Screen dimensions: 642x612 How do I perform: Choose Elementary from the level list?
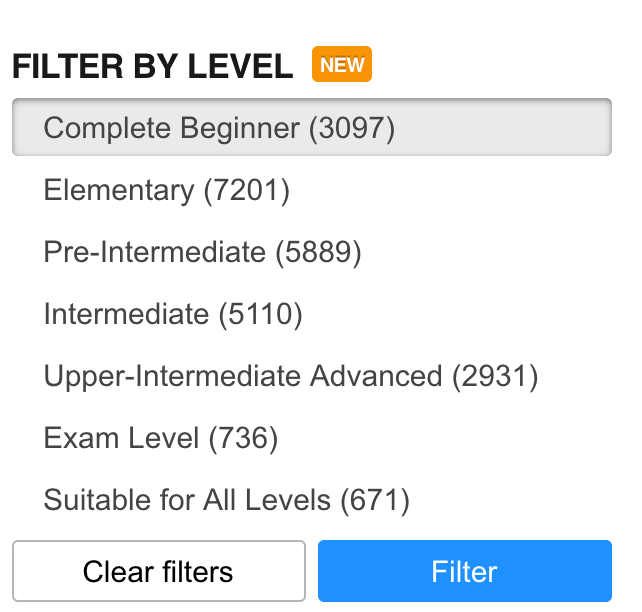167,190
